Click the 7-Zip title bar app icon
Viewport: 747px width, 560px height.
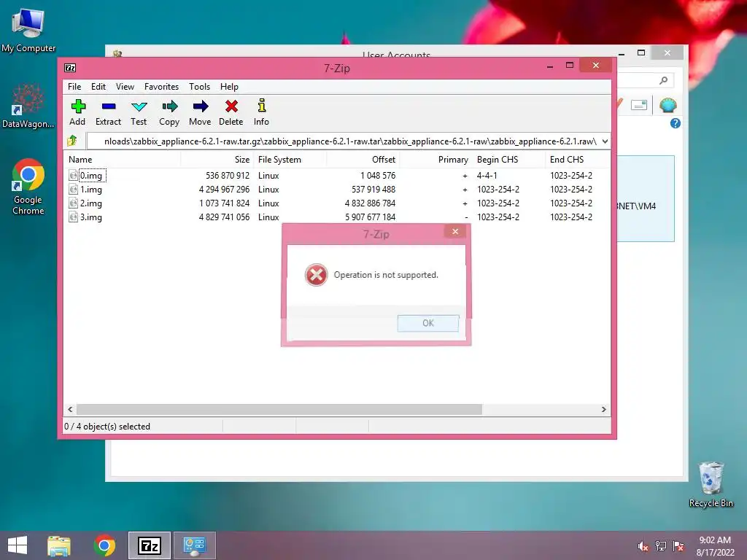click(x=70, y=68)
